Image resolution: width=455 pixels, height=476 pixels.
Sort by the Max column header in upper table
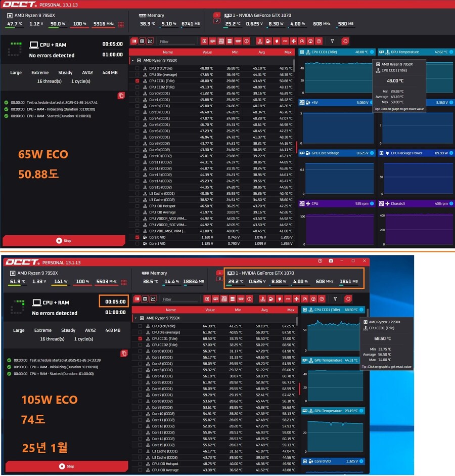(288, 52)
